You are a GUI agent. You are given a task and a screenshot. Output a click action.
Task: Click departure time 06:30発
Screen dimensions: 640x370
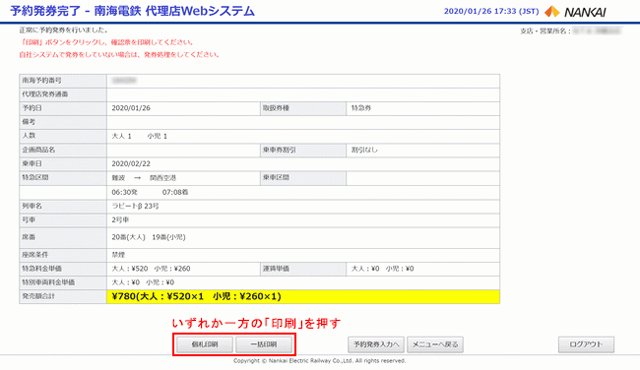124,192
